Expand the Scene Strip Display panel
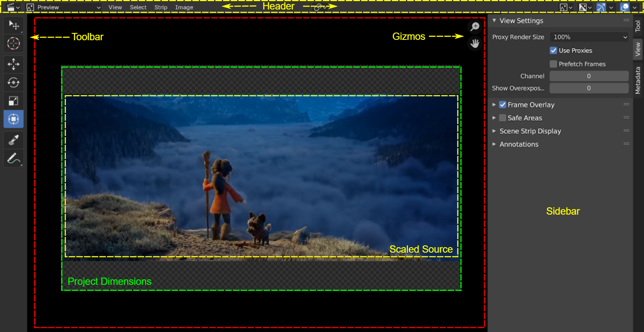Image resolution: width=644 pixels, height=332 pixels. [x=530, y=131]
